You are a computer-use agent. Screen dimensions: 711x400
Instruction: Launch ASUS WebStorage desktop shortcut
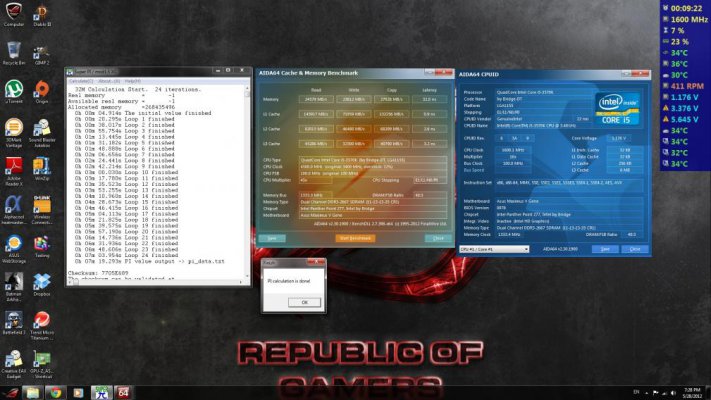[x=14, y=249]
